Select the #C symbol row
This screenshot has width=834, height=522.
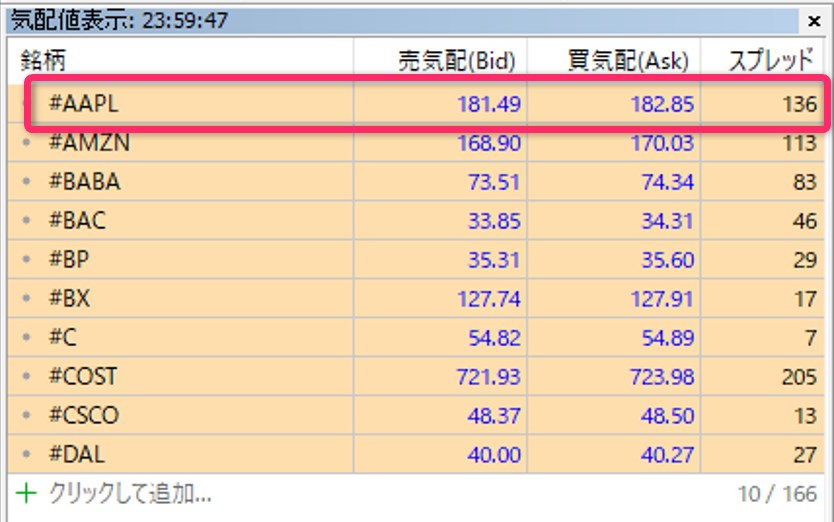[62, 338]
